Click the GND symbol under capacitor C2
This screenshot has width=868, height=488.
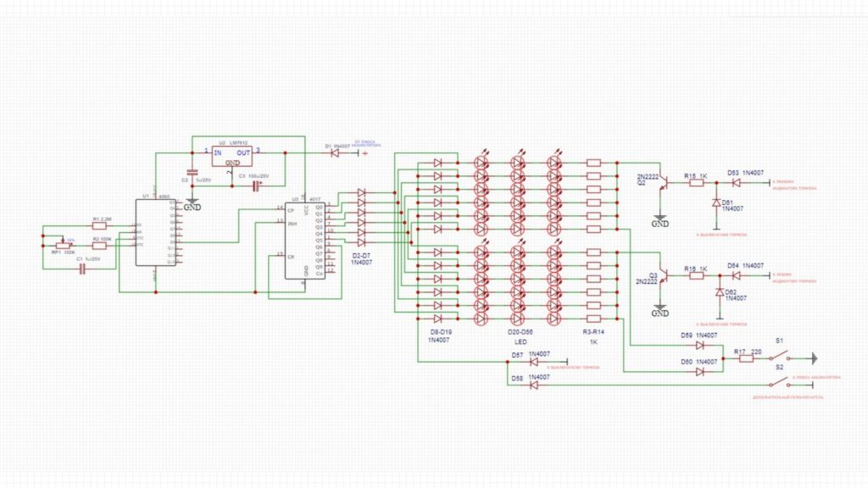click(x=192, y=205)
